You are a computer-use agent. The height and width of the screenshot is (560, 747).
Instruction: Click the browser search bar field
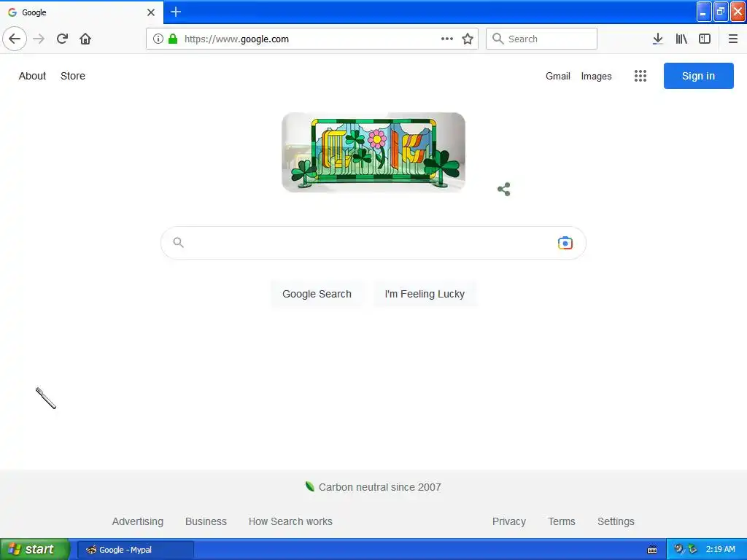coord(541,39)
